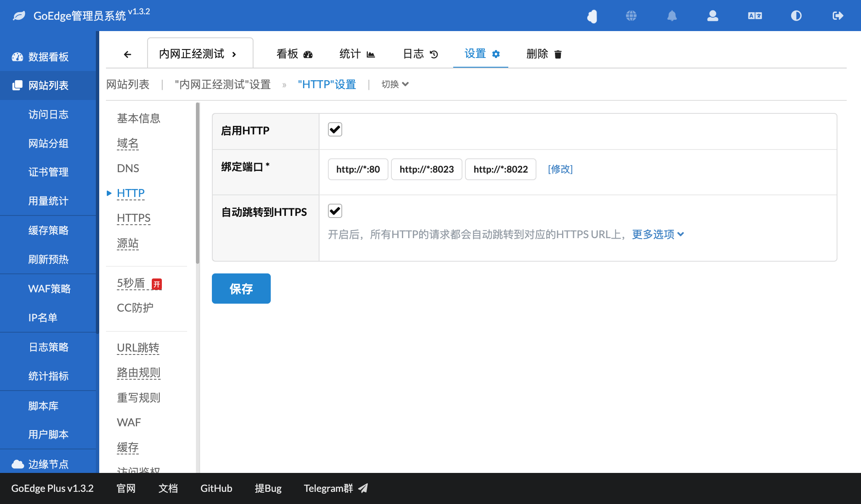Open the GitHub footer link
The image size is (861, 504).
coord(216,488)
